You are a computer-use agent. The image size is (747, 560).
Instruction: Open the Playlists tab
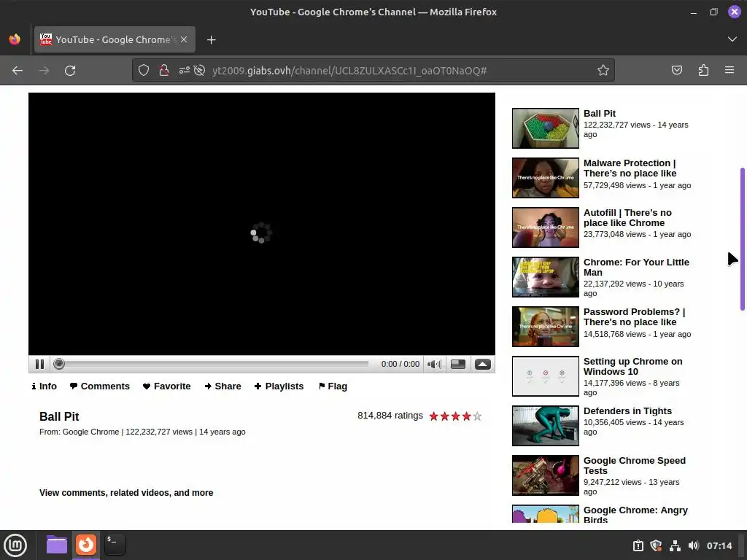[279, 386]
